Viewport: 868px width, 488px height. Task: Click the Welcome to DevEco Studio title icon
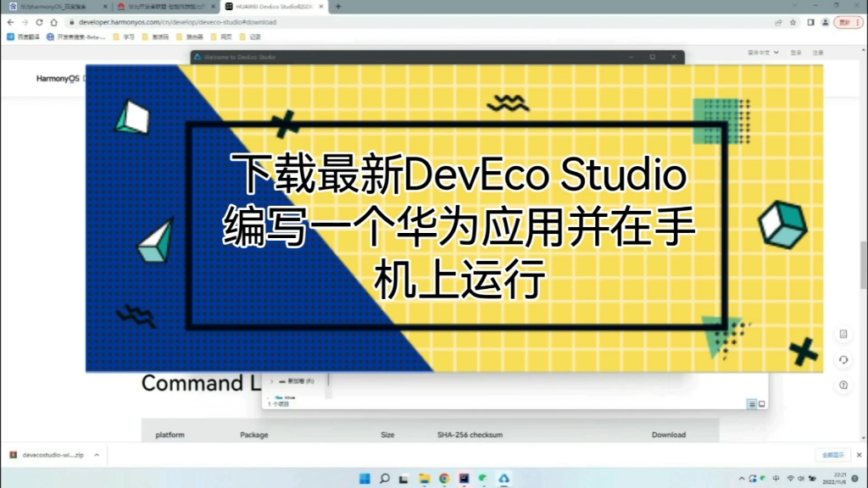198,57
